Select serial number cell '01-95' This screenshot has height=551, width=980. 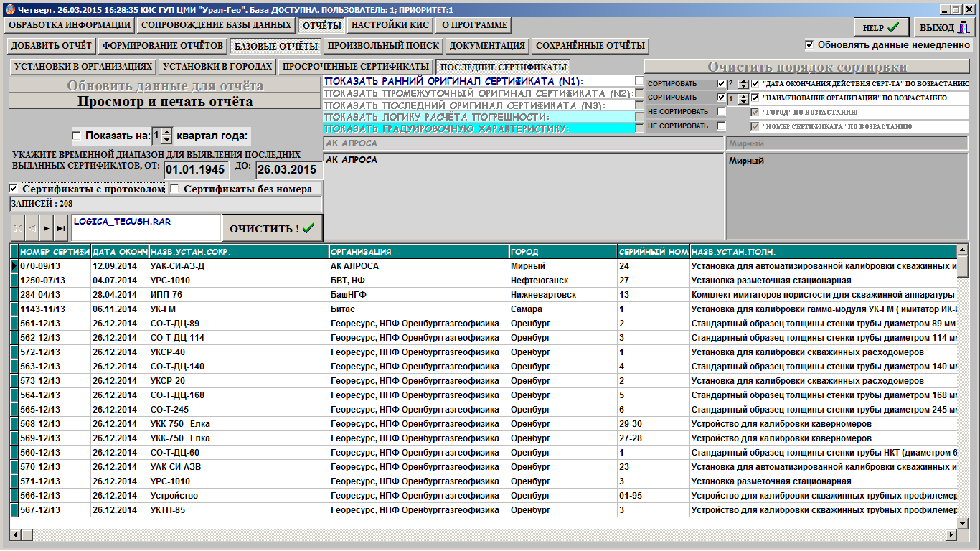click(x=654, y=496)
